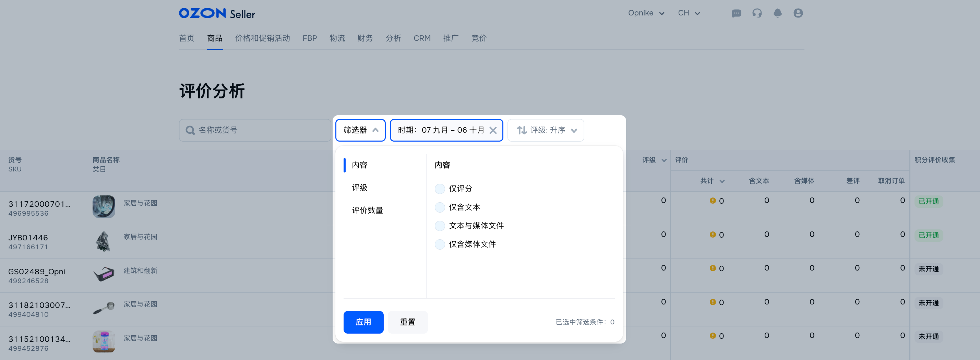Open the notifications bell
980x360 pixels.
click(x=777, y=13)
